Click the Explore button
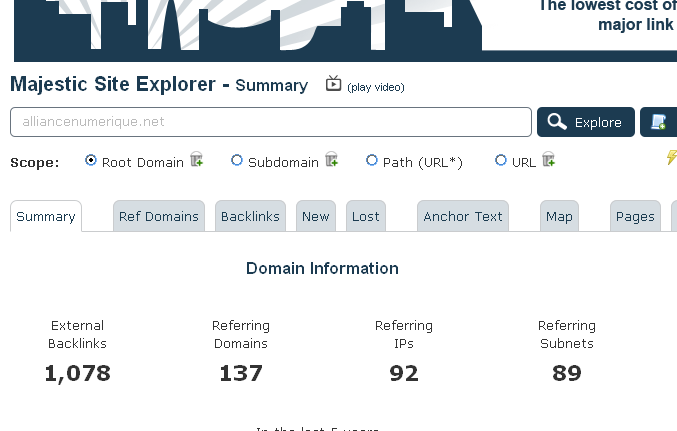The image size is (677, 431). [586, 122]
